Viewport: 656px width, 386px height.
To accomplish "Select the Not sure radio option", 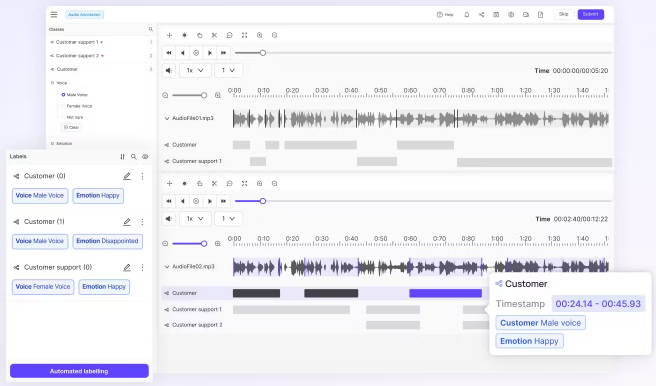I will [x=63, y=118].
